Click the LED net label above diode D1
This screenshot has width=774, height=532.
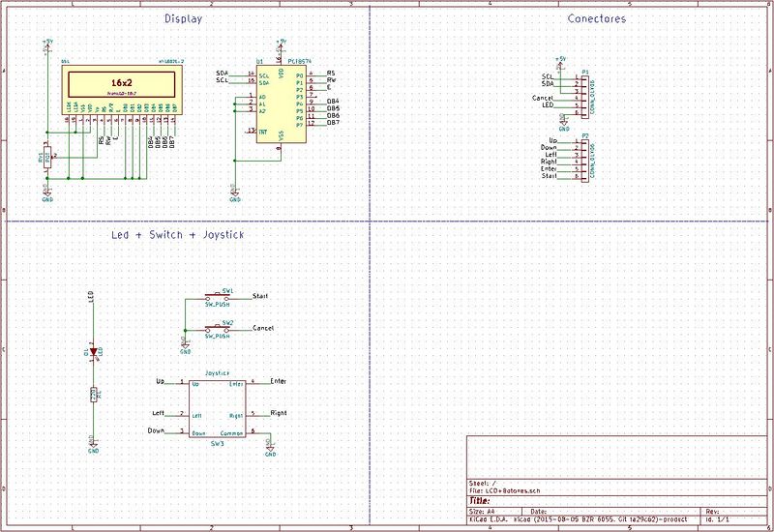(x=91, y=297)
